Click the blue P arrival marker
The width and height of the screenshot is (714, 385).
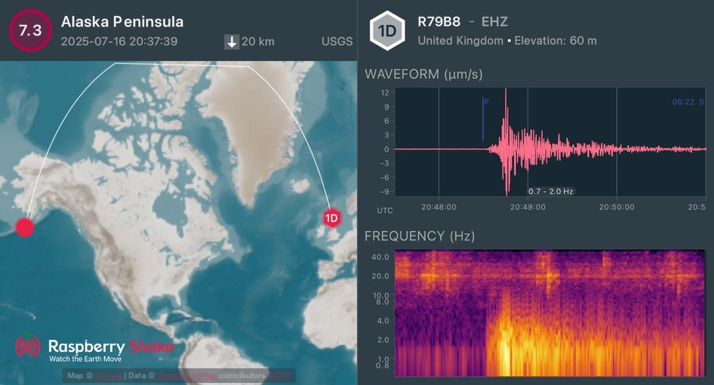tap(484, 118)
